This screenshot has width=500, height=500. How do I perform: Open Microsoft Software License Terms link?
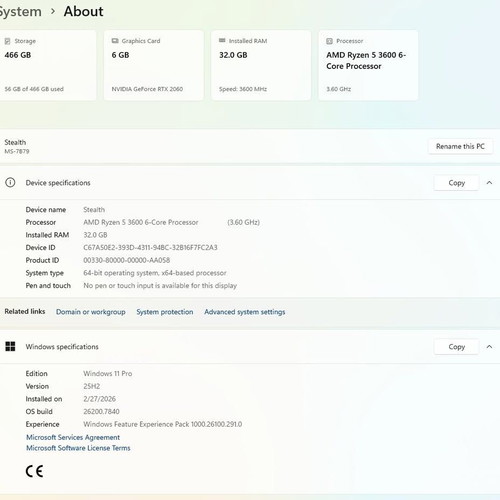click(78, 448)
